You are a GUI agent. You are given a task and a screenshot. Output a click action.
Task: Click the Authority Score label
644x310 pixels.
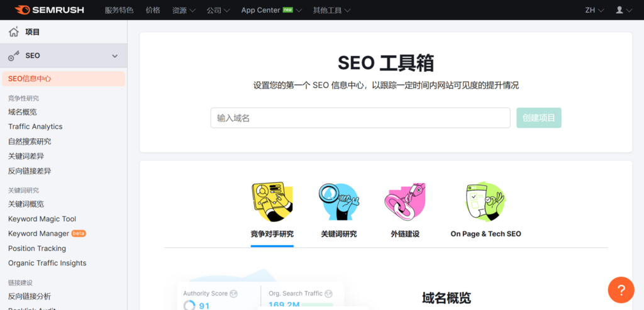coord(206,294)
